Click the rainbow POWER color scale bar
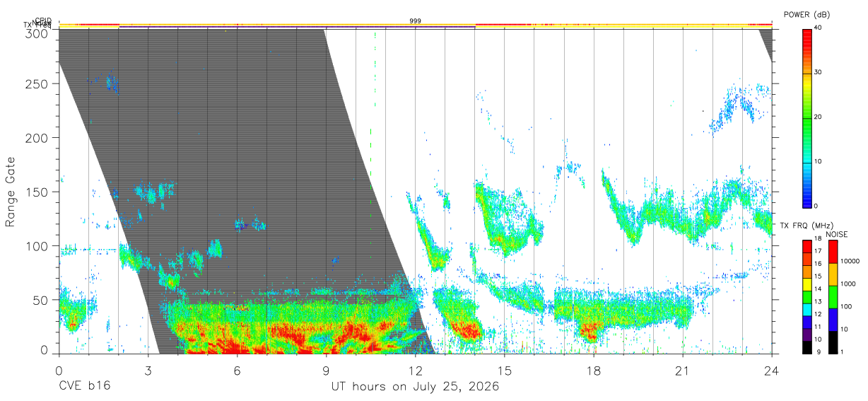Screen dimensions: 868x401 pos(807,117)
